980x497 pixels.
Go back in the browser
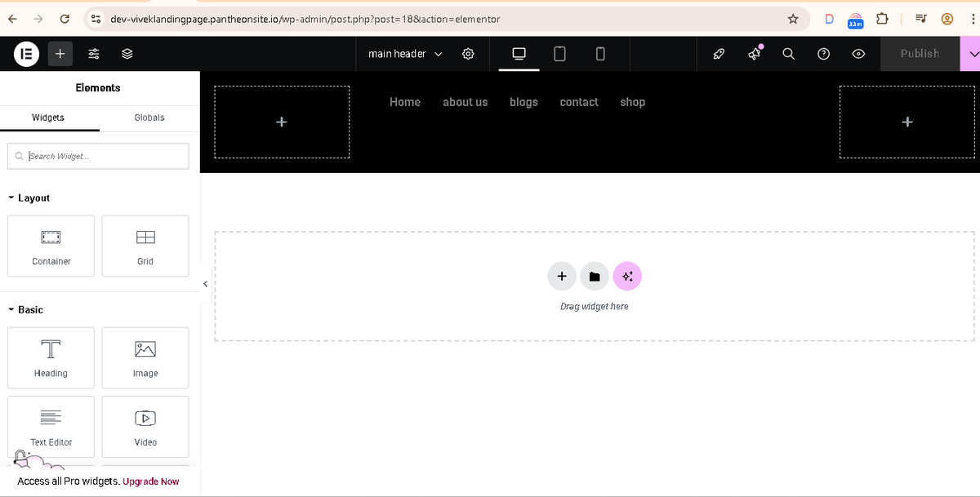click(x=12, y=18)
